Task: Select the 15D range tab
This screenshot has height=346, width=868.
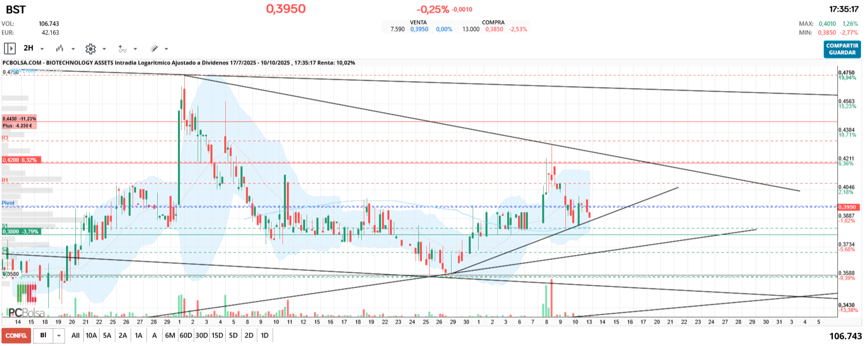Action: click(217, 336)
